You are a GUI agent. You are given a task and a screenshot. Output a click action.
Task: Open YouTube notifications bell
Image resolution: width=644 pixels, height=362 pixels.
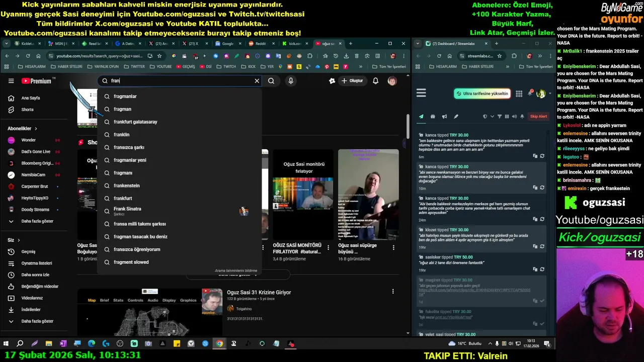(375, 81)
